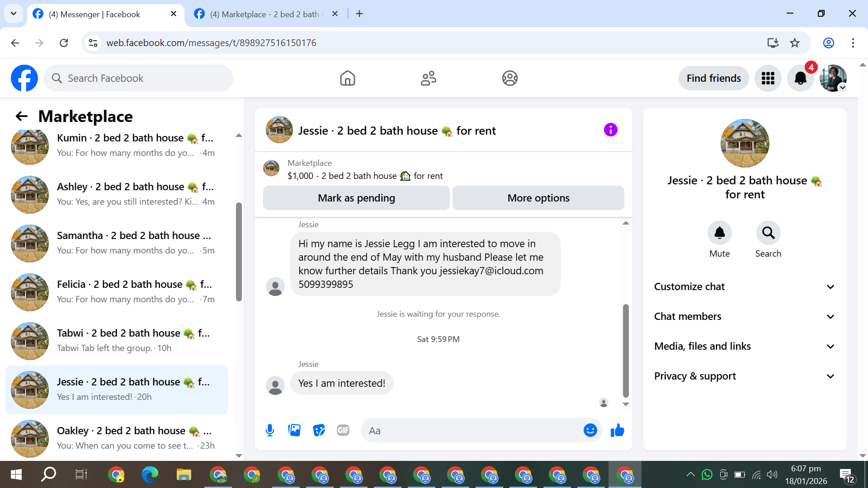The image size is (868, 488).
Task: Mute this Jessie conversation
Action: pyautogui.click(x=719, y=233)
